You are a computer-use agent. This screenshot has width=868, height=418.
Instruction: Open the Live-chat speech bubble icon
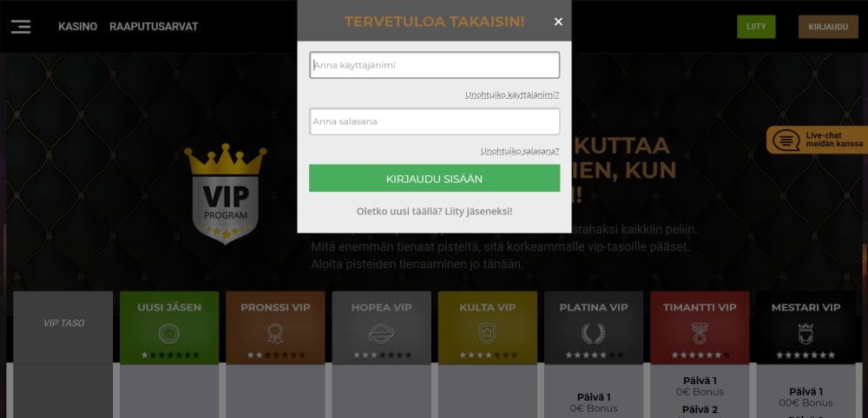tap(786, 140)
